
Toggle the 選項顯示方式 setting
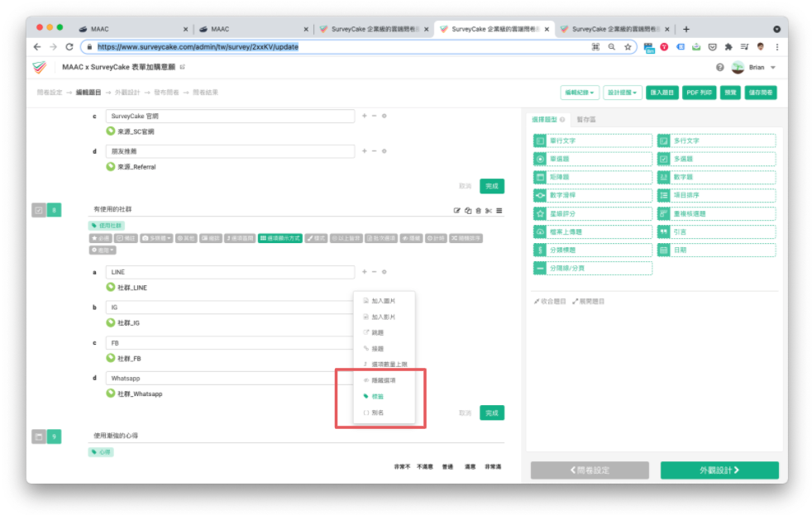tap(280, 238)
